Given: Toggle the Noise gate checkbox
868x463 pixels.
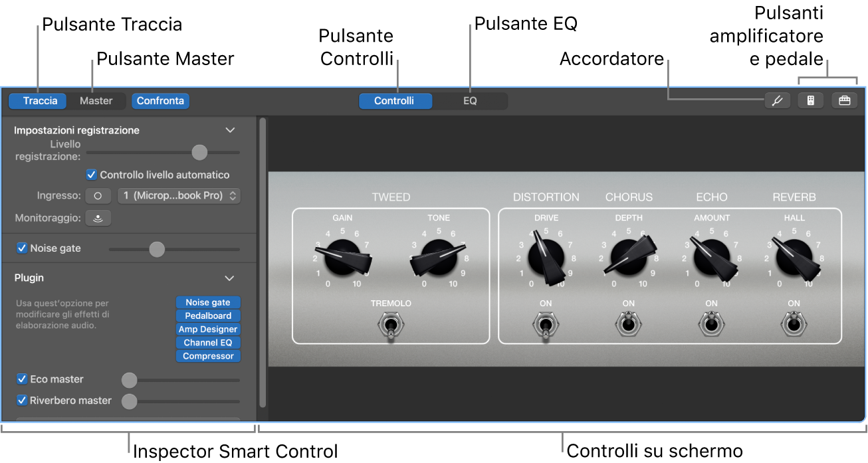Looking at the screenshot, I should click(22, 248).
